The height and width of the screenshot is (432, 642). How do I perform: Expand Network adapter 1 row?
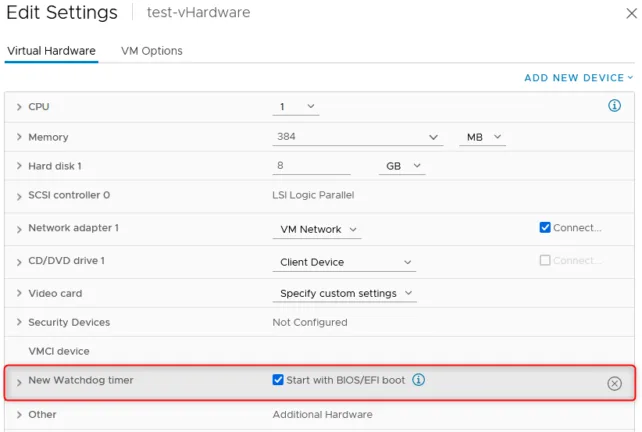tap(19, 229)
